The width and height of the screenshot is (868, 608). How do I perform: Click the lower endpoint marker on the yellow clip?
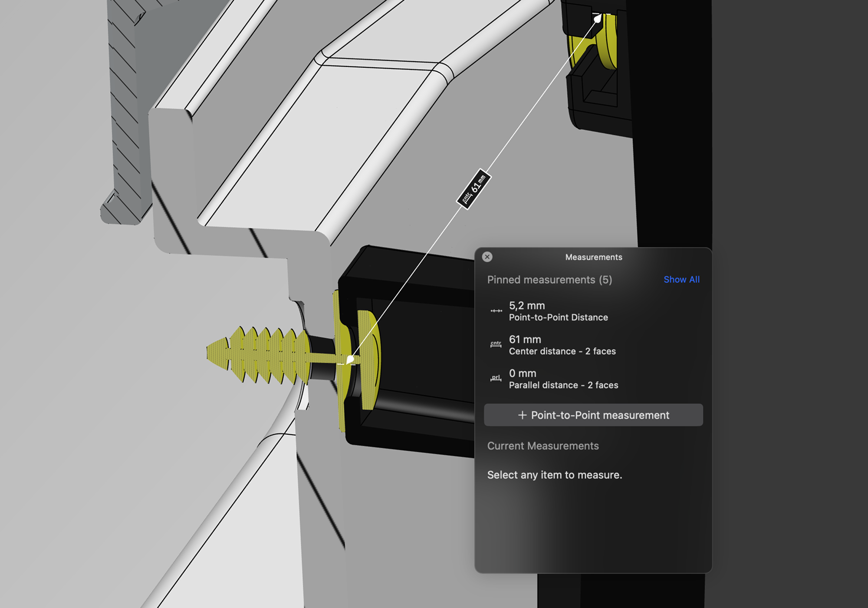click(350, 360)
